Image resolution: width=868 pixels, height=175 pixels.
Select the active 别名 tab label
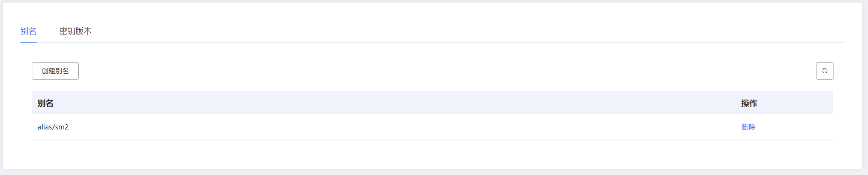tap(29, 31)
